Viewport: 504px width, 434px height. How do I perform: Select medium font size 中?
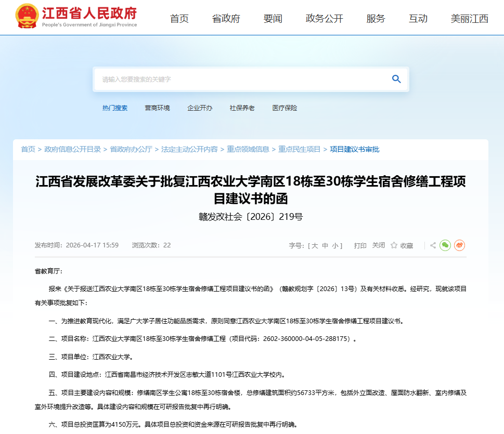pyautogui.click(x=325, y=245)
